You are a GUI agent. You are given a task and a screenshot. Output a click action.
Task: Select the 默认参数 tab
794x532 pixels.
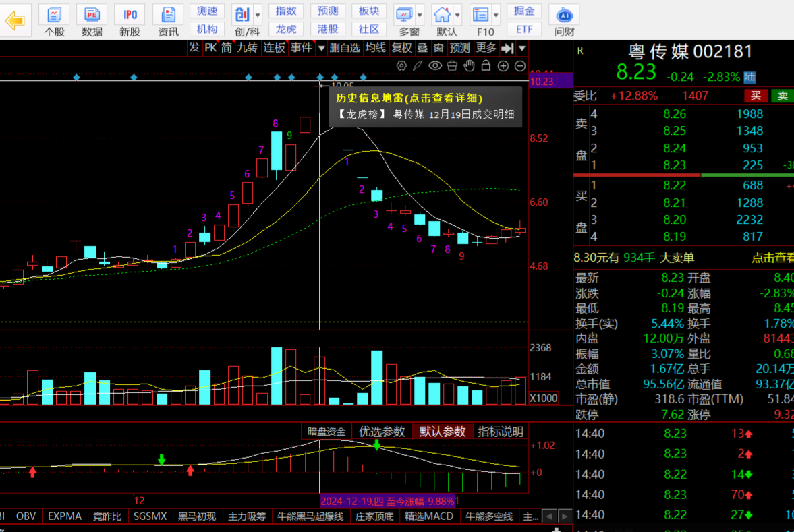pos(443,432)
